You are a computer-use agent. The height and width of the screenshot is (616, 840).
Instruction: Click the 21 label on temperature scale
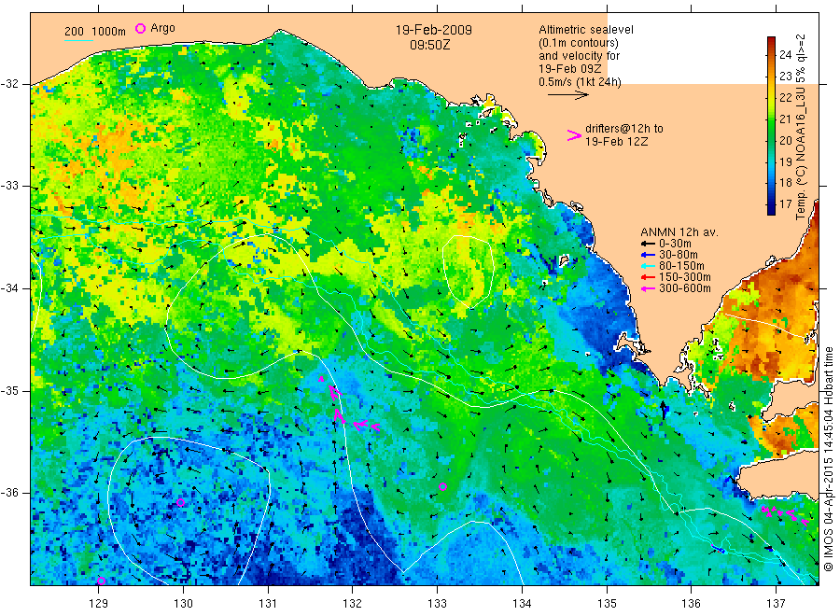[785, 119]
